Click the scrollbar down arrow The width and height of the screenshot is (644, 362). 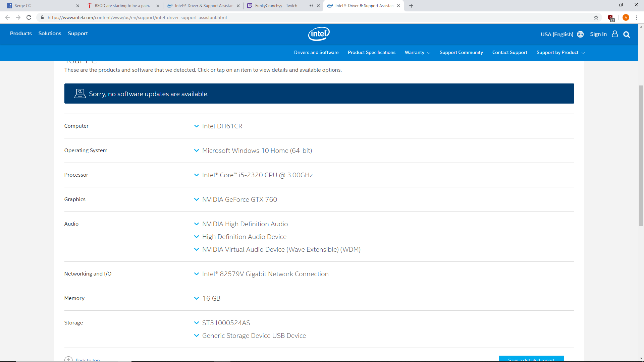coord(641,358)
